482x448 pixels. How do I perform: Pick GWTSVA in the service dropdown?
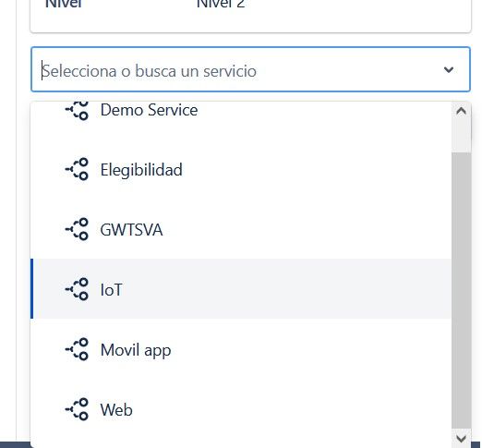(241, 229)
